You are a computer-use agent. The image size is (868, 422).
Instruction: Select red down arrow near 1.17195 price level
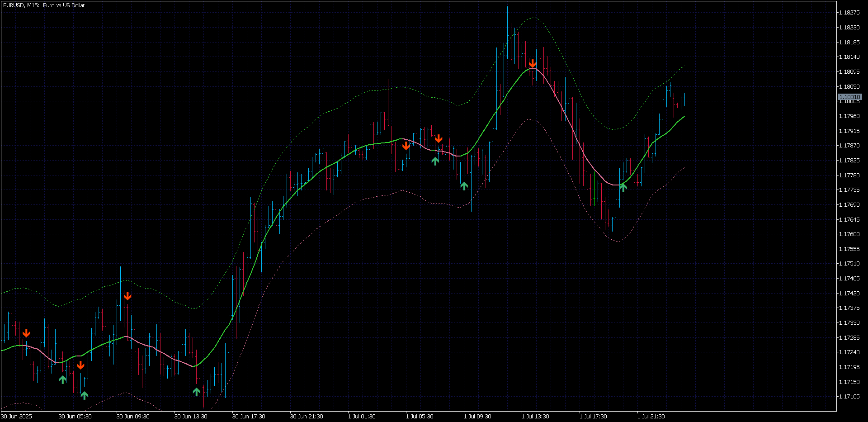(x=80, y=365)
